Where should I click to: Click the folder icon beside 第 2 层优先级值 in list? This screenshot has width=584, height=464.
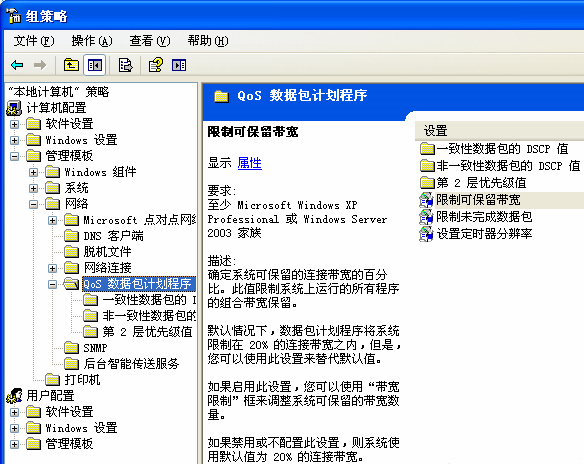tap(427, 183)
